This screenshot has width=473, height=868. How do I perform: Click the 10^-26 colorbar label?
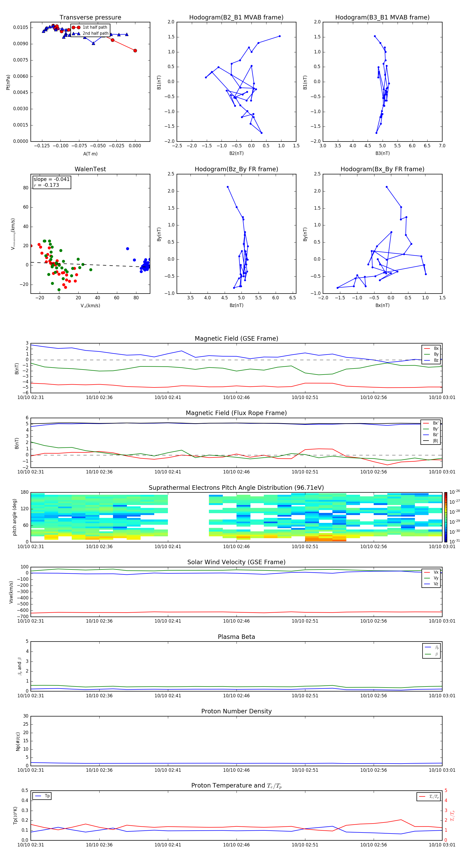pos(455,492)
